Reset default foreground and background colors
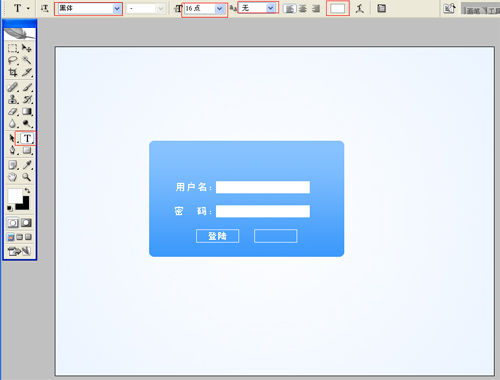 pyautogui.click(x=10, y=209)
